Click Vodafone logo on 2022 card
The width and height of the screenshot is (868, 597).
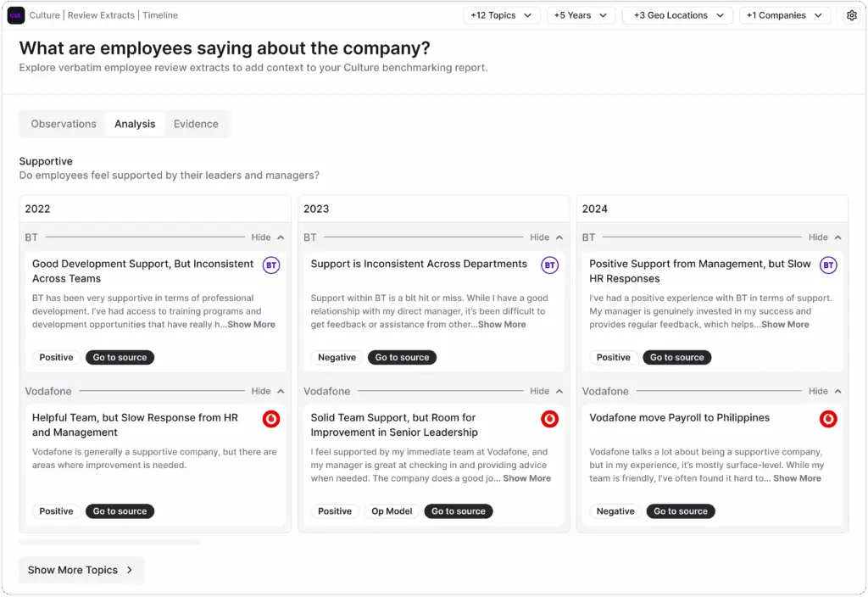[x=271, y=419]
